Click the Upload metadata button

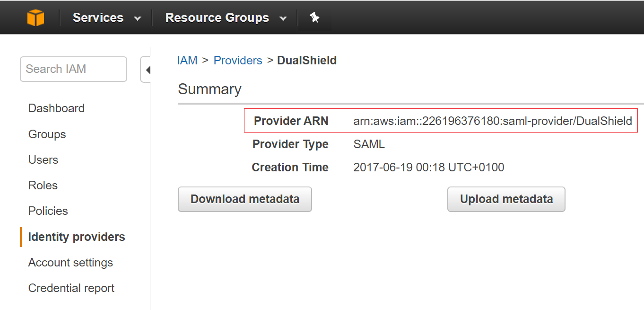[x=506, y=199]
